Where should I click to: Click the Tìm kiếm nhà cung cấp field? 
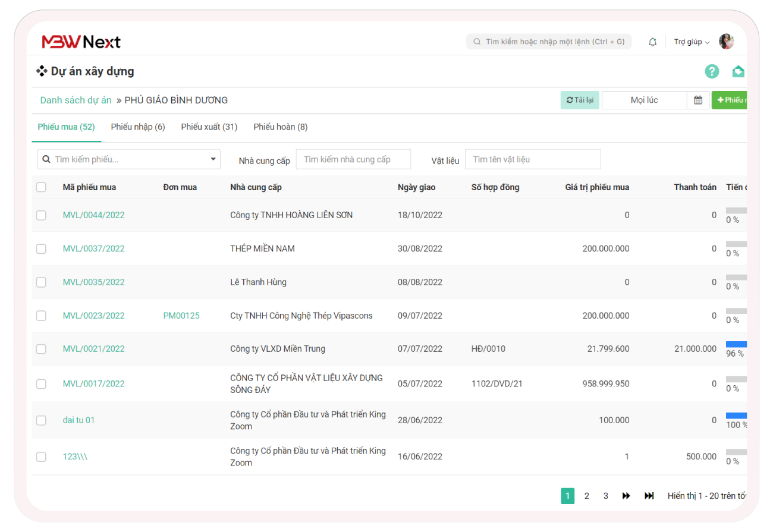pos(353,159)
